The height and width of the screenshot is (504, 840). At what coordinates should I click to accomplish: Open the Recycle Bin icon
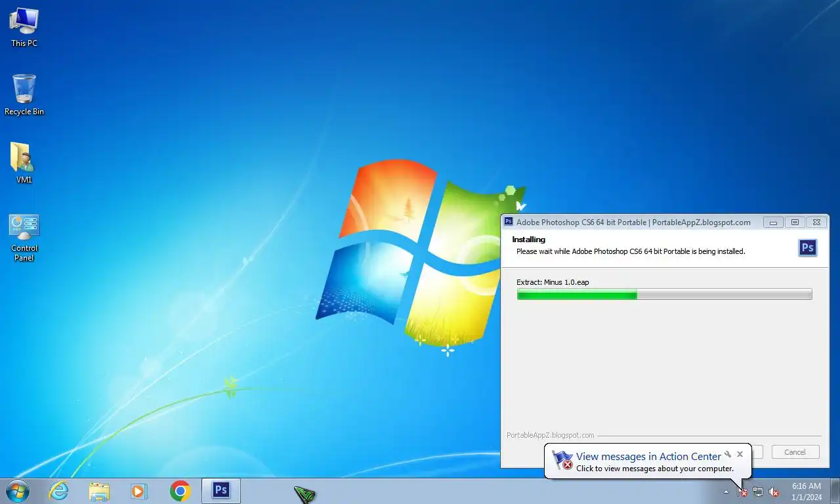[24, 94]
